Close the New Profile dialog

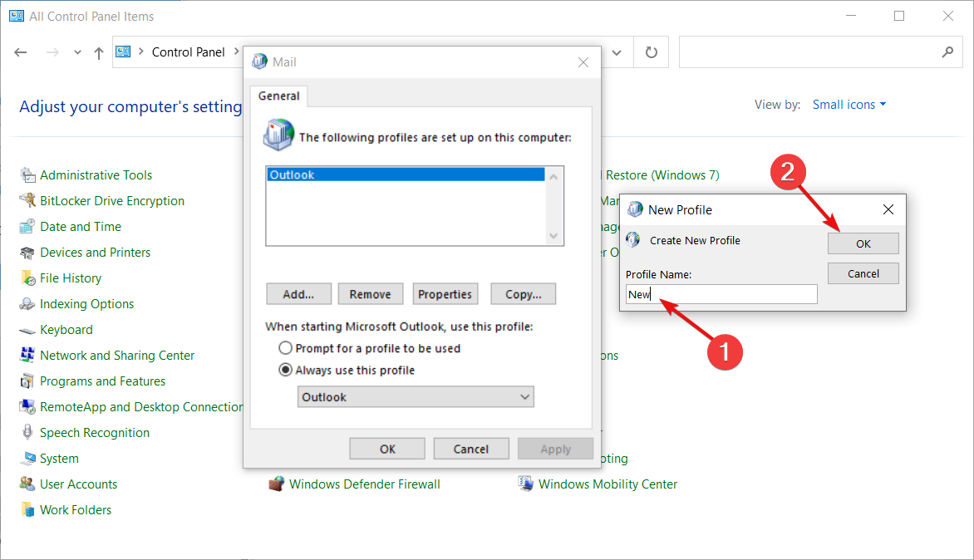(888, 210)
